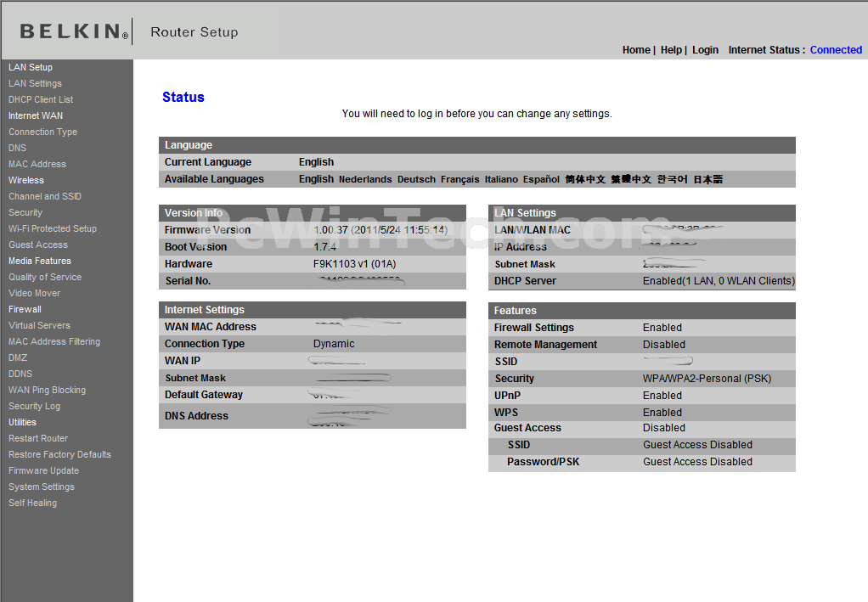868x602 pixels.
Task: Open System Settings page
Action: 42,487
